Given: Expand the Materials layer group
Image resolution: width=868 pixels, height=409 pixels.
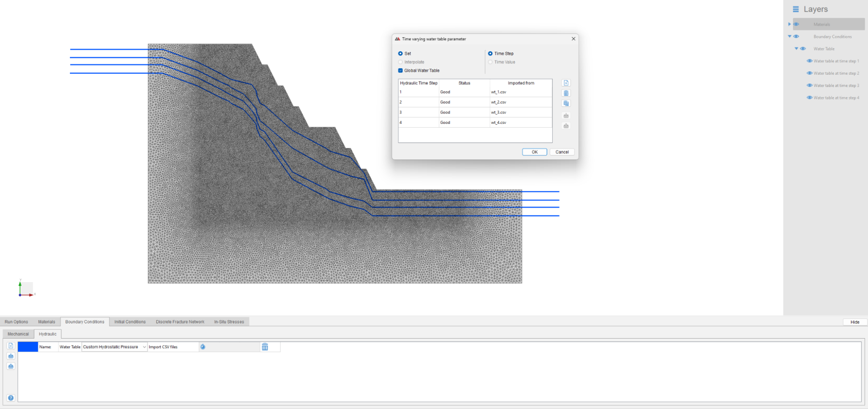Looking at the screenshot, I should 789,24.
